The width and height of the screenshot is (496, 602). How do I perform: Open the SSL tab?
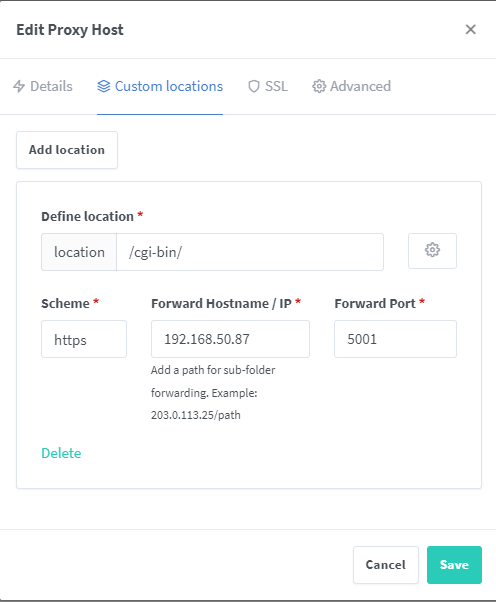pos(268,86)
